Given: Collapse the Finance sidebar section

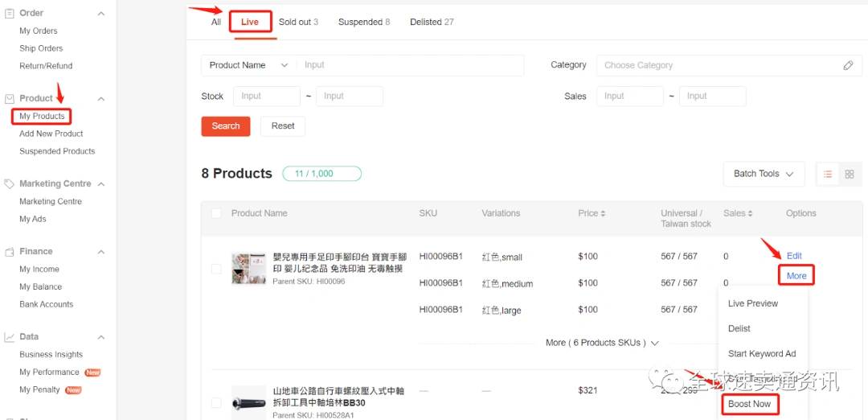Looking at the screenshot, I should point(100,252).
